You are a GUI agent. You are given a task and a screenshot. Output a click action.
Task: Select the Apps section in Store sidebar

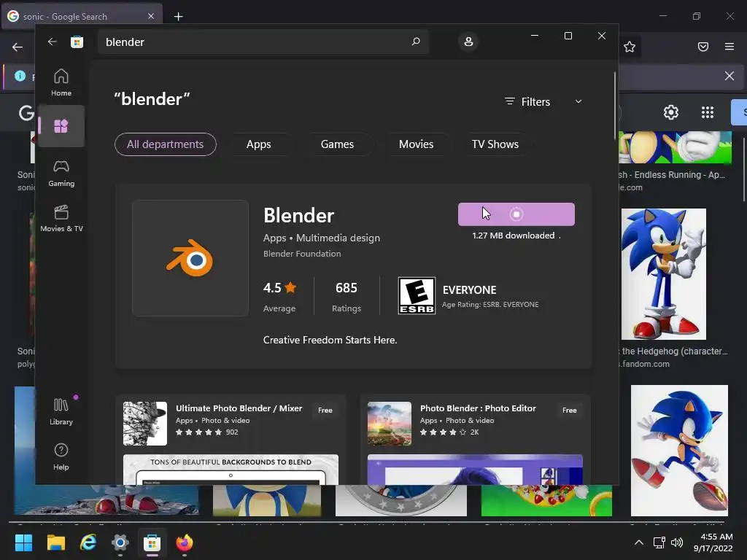coord(61,126)
